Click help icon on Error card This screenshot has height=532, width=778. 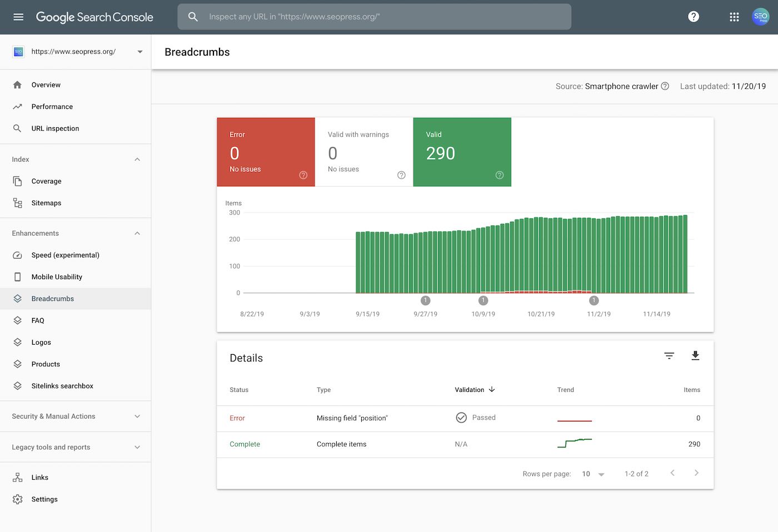(303, 175)
